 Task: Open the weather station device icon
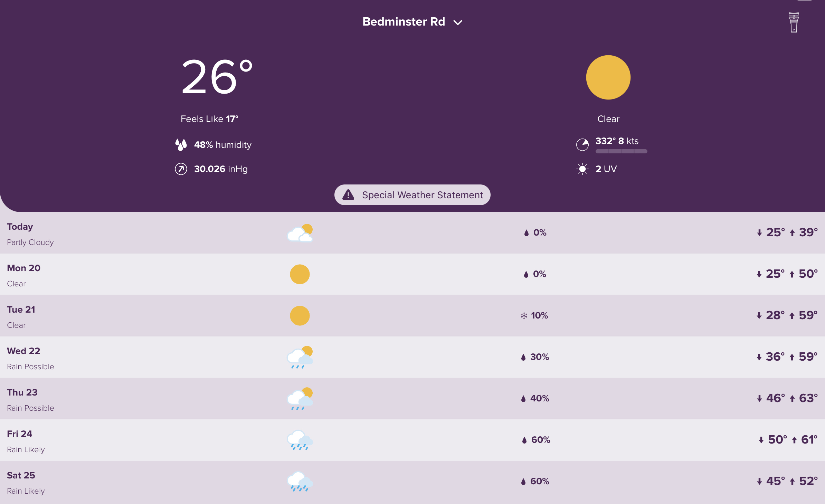tap(794, 22)
